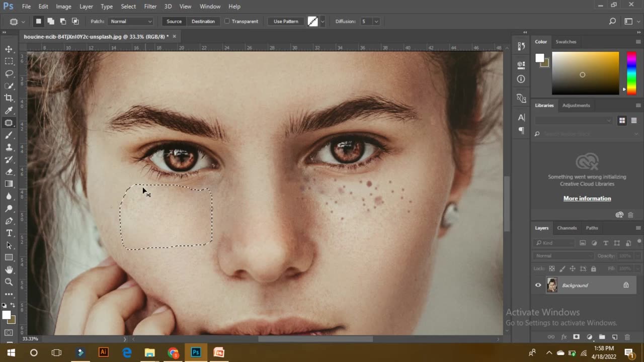Image resolution: width=644 pixels, height=362 pixels.
Task: Open the pattern picker dropdown arrow
Action: click(x=323, y=21)
